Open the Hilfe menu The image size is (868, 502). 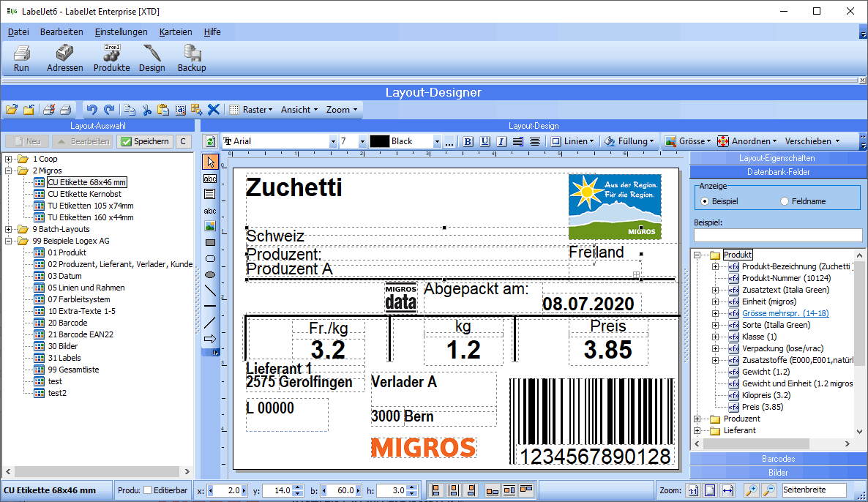212,32
